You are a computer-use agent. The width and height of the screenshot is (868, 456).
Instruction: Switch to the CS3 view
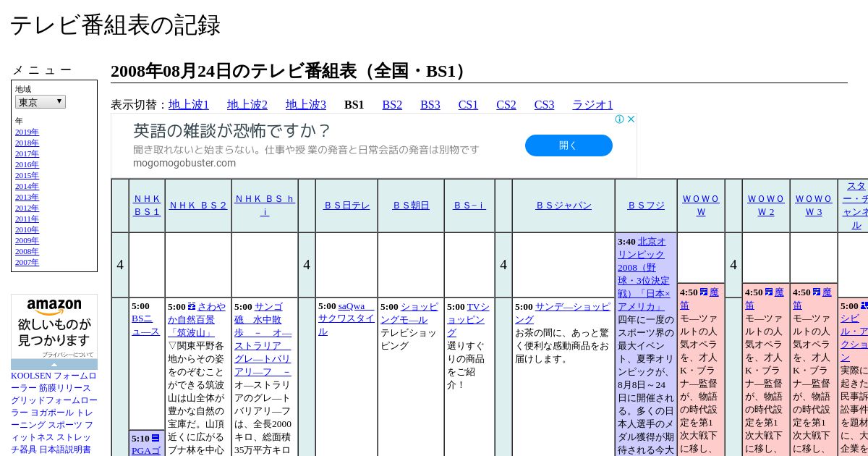pos(544,105)
